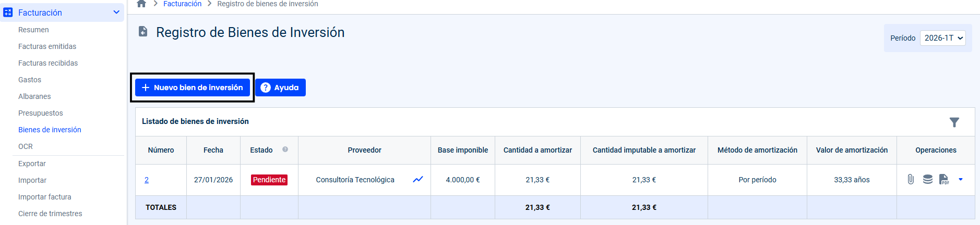Screen dimensions: 980x225
Task: Download the PDF via the PDF icon
Action: 944,179
